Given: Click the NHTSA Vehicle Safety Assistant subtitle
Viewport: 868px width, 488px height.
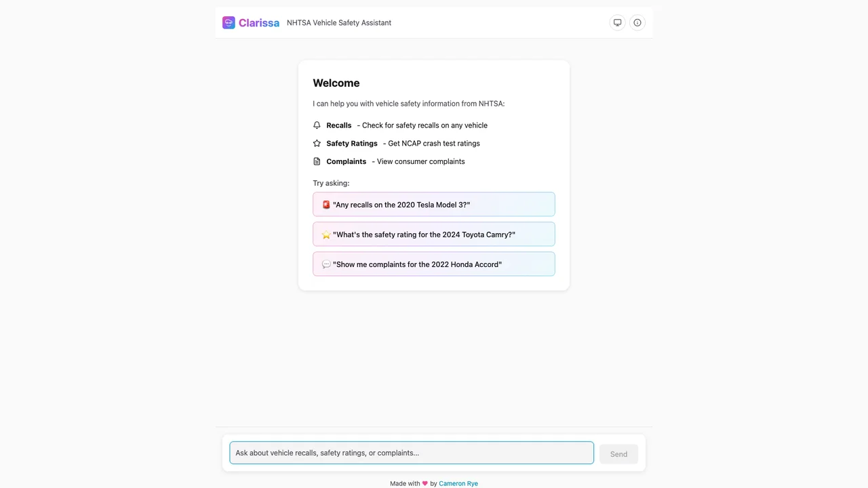Looking at the screenshot, I should [x=339, y=22].
